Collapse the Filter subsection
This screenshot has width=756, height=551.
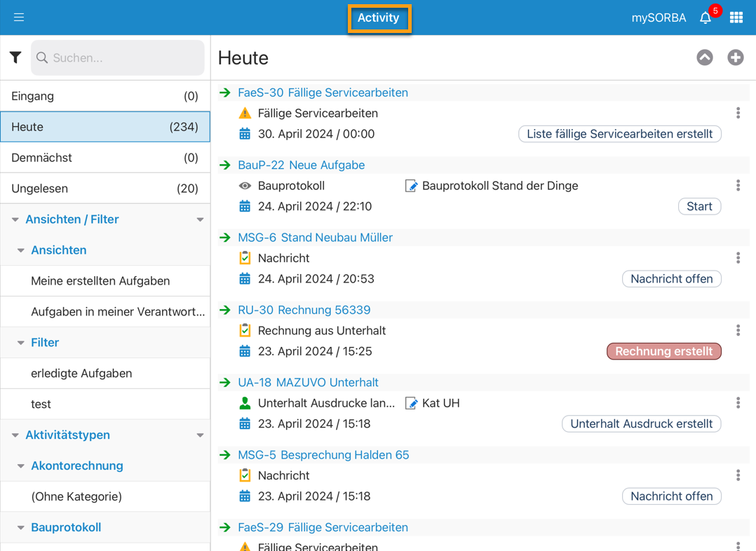21,343
